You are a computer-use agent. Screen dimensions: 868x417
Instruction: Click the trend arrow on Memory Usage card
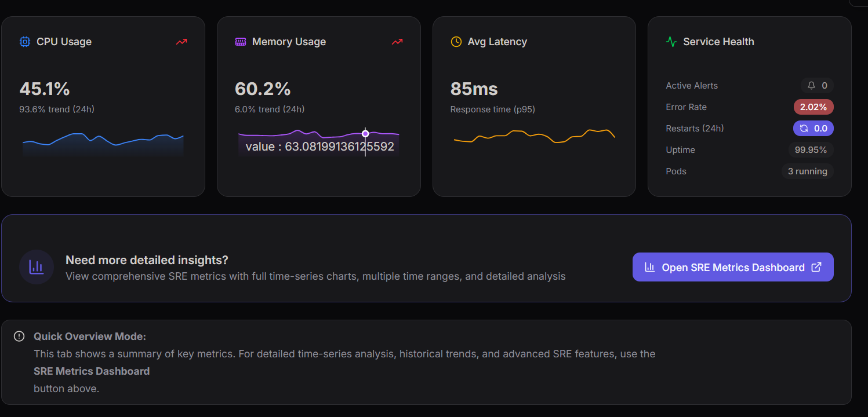(x=397, y=41)
